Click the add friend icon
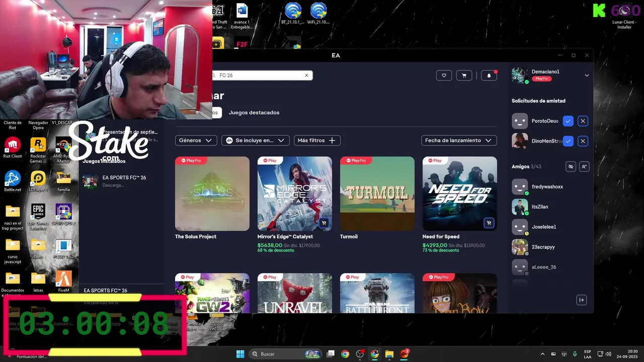Image resolution: width=644 pixels, height=362 pixels. pos(584,166)
